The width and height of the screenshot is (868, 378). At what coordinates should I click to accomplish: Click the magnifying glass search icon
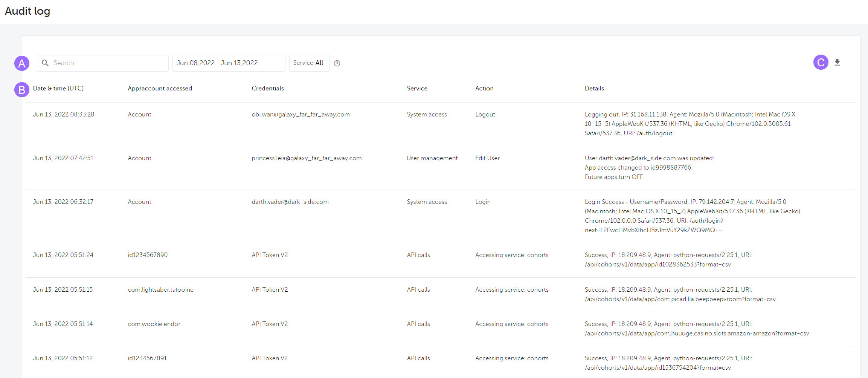(x=45, y=63)
